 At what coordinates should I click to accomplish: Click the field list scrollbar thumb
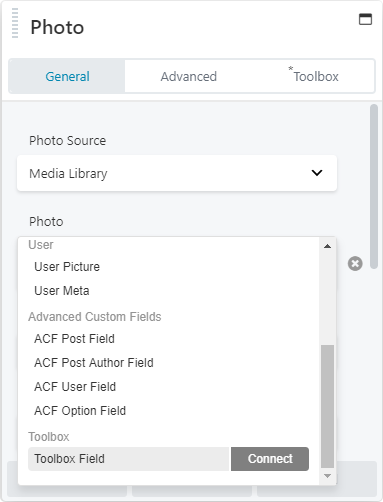tap(327, 406)
